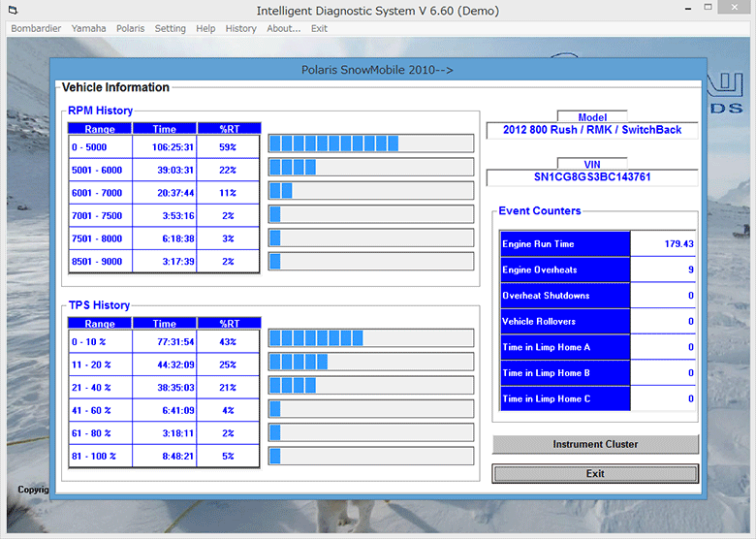Maximize the Intelligent Diagnostic System window
The height and width of the screenshot is (539, 756).
(x=708, y=7)
